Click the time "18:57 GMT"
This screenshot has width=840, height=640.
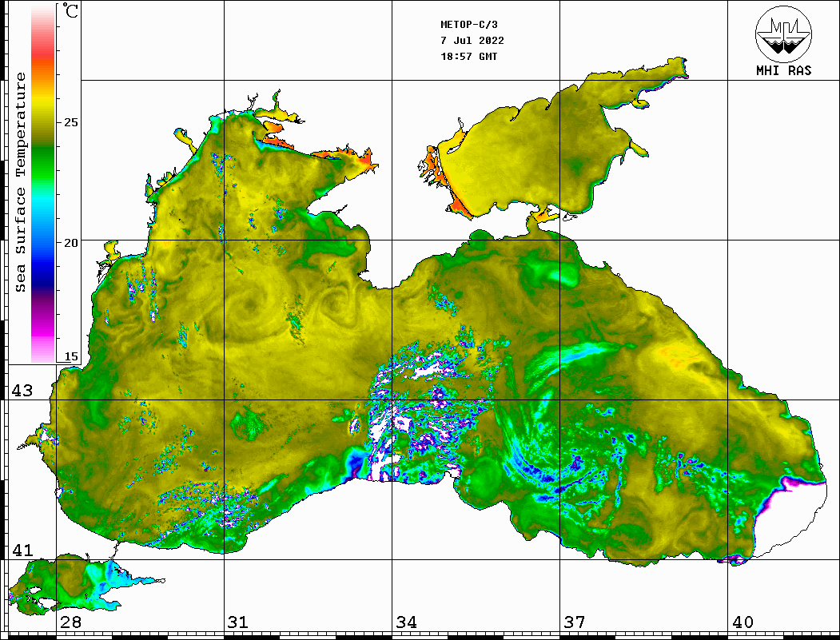pos(469,56)
